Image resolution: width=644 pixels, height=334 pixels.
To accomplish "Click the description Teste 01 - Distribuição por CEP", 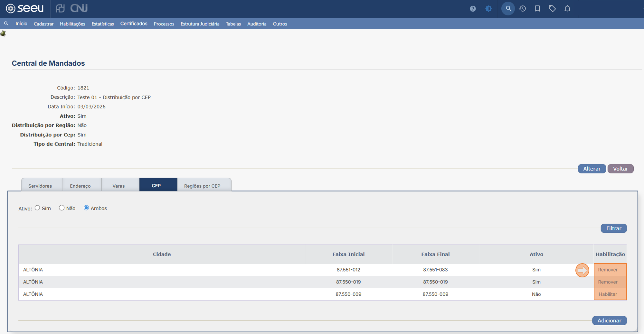I will 114,97.
